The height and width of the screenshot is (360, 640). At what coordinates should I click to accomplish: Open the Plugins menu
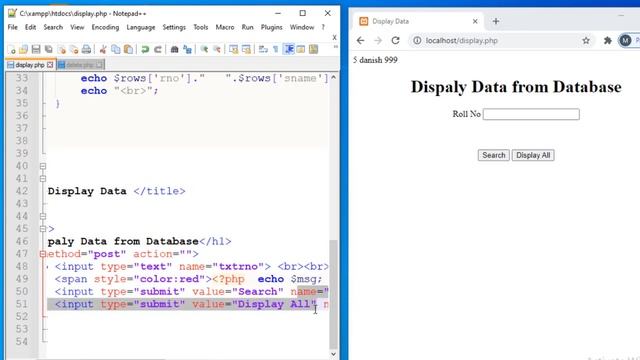click(271, 27)
